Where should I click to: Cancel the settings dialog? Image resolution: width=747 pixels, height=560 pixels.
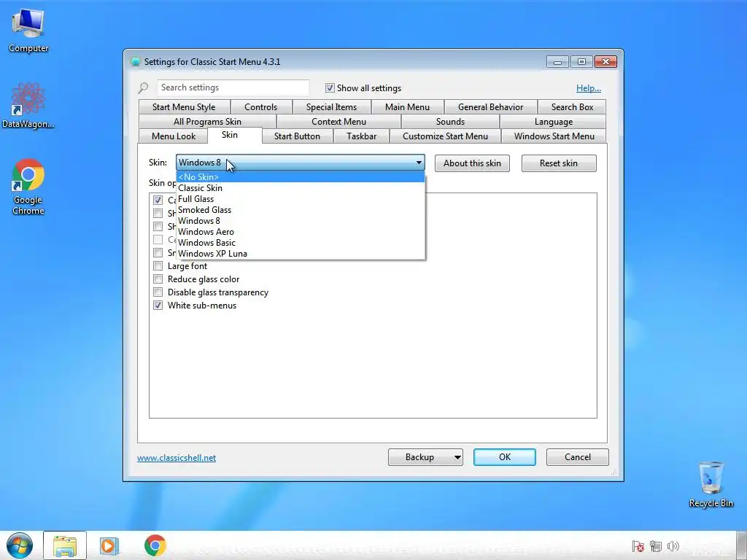click(578, 457)
